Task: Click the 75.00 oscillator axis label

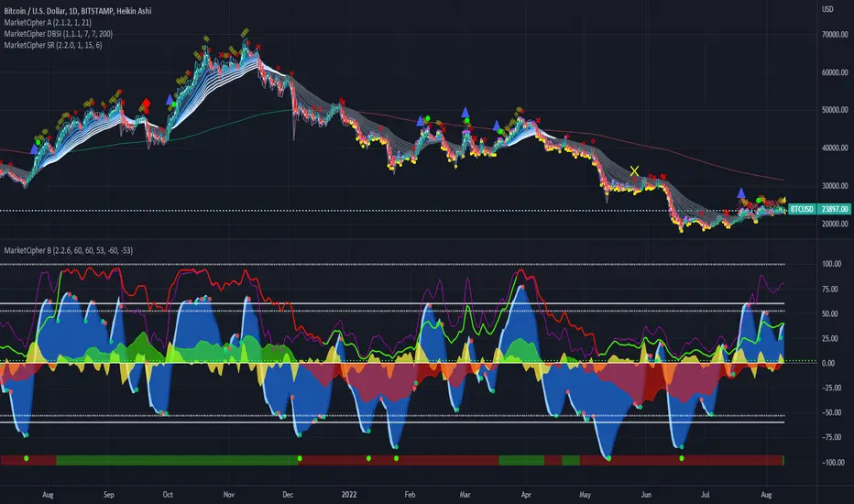Action: [x=830, y=289]
